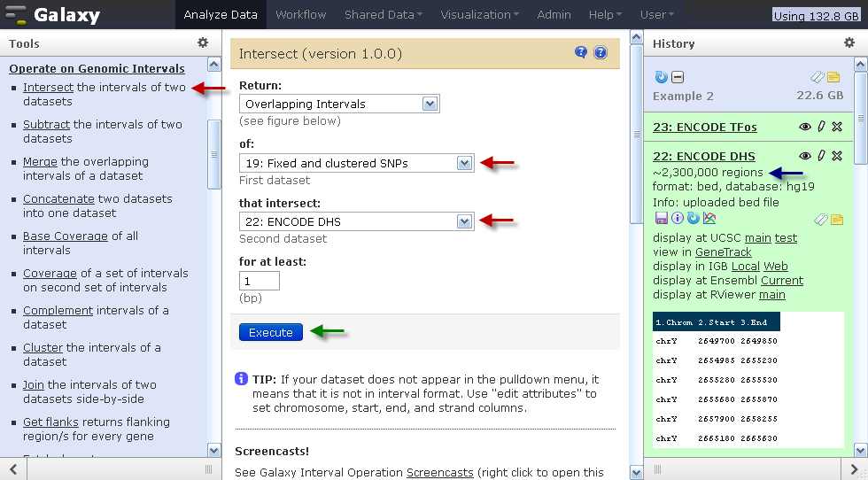Screen dimensions: 868x480
Task: Click the 'for at least' bp input field
Action: click(x=259, y=282)
